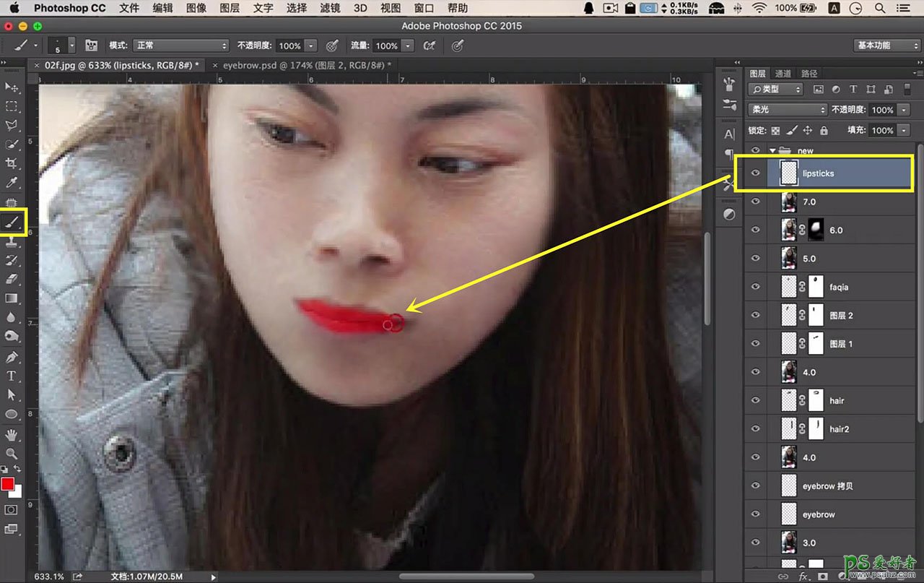Switch to the 路径 panel tab
924x583 pixels.
coord(810,73)
